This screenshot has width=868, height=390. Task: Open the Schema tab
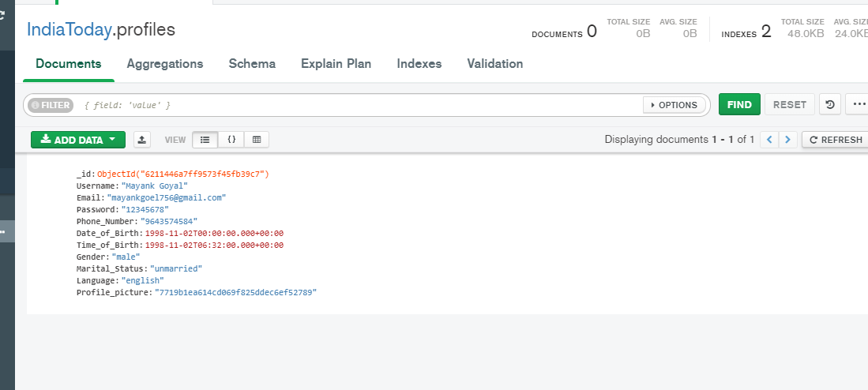pos(252,64)
